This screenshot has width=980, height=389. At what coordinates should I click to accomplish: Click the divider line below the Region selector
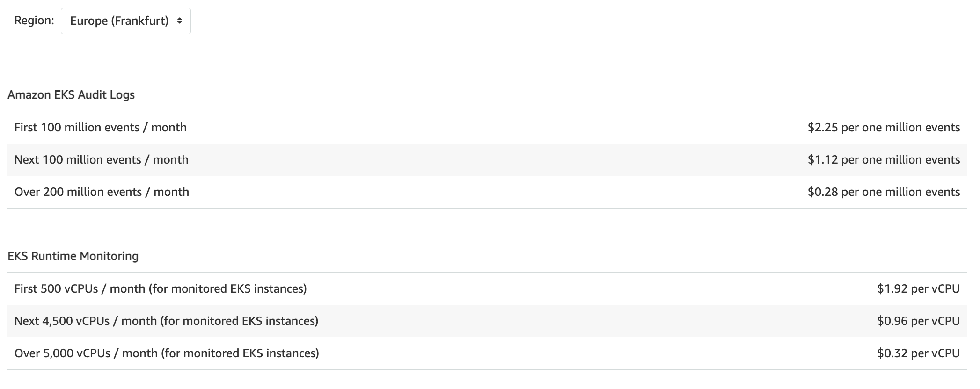tap(263, 47)
